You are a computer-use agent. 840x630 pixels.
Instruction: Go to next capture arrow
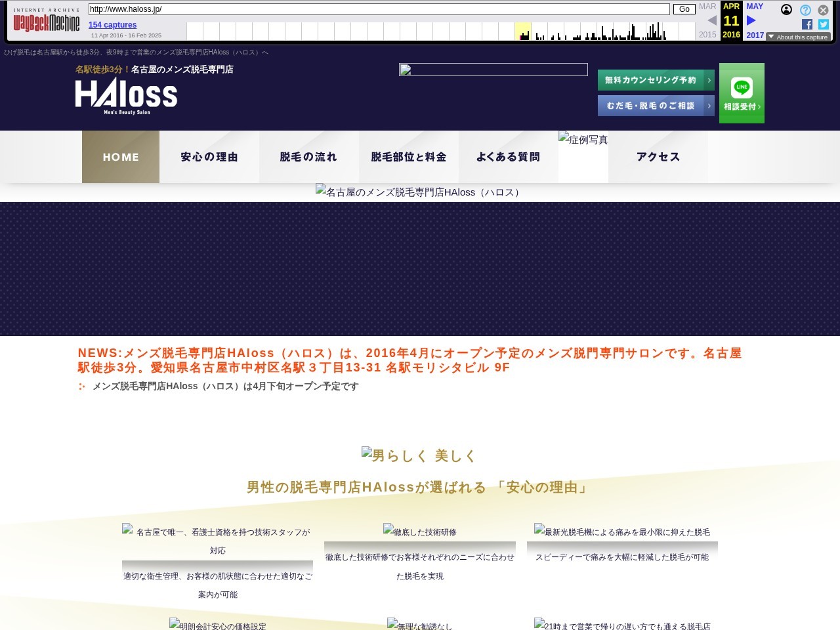(x=751, y=20)
